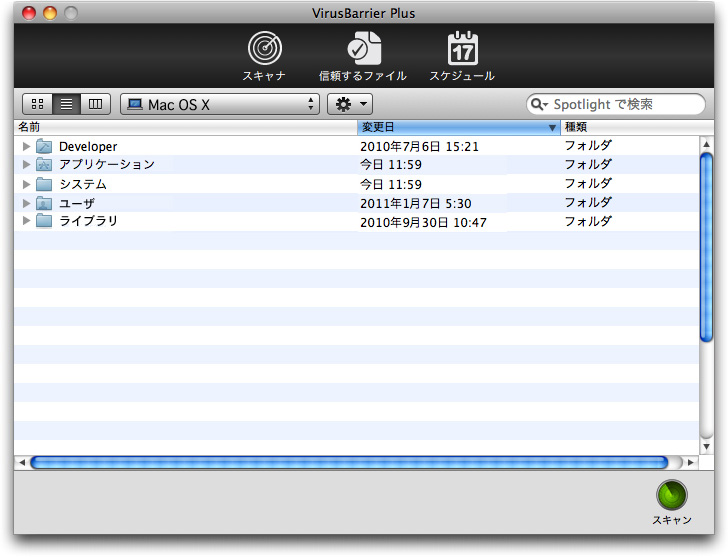The width and height of the screenshot is (728, 557).
Task: Expand the ユーザ folder triangle
Action: point(26,203)
